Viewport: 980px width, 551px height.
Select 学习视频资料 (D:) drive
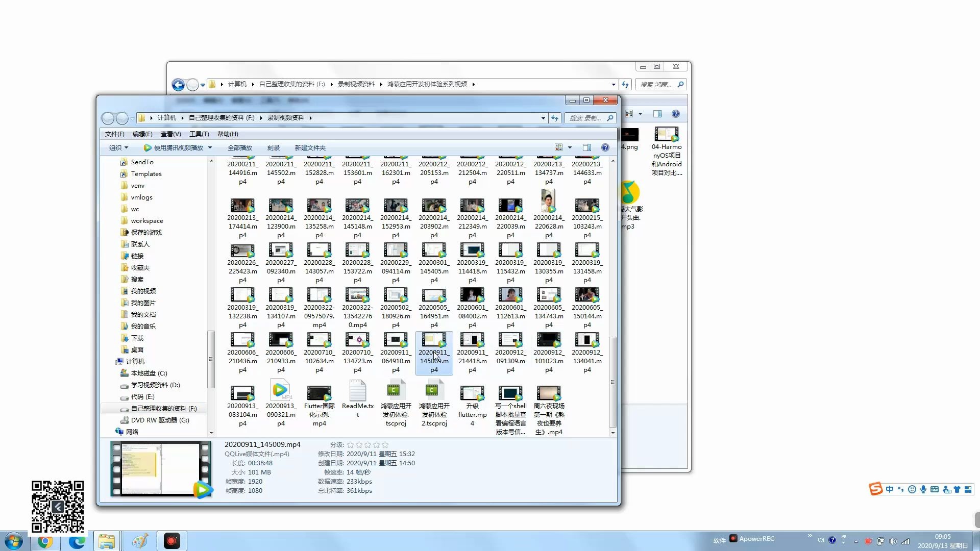click(155, 385)
